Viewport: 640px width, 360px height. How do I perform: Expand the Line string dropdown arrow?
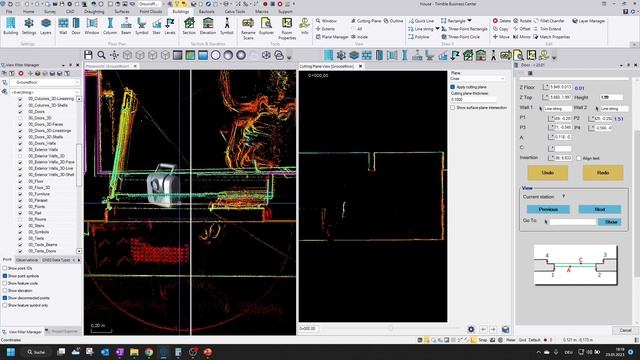click(437, 29)
